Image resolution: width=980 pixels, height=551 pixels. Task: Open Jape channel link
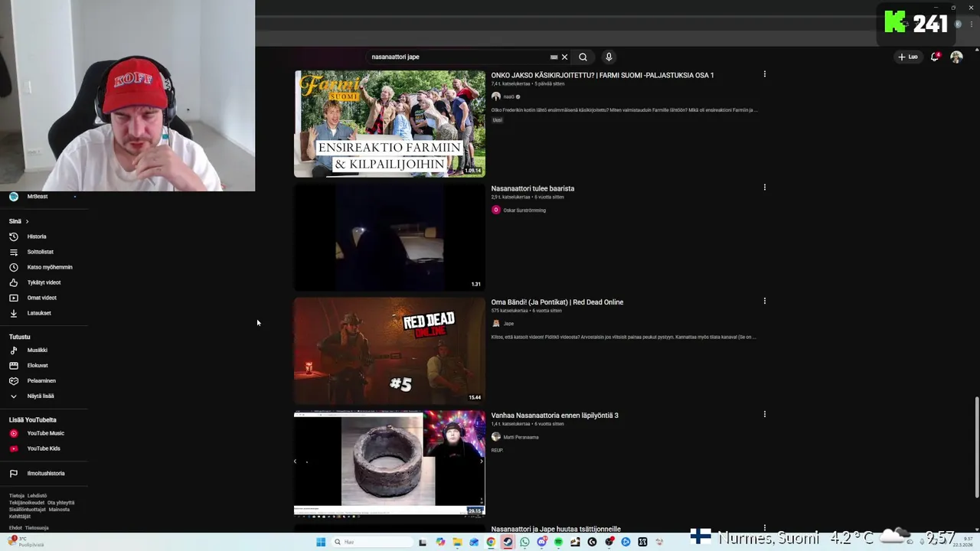click(508, 324)
